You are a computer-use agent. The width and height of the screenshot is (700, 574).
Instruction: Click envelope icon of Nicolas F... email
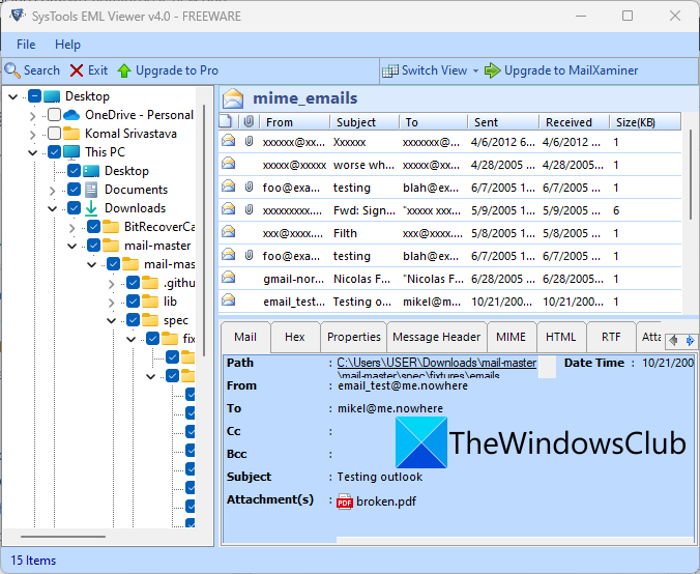tap(228, 277)
